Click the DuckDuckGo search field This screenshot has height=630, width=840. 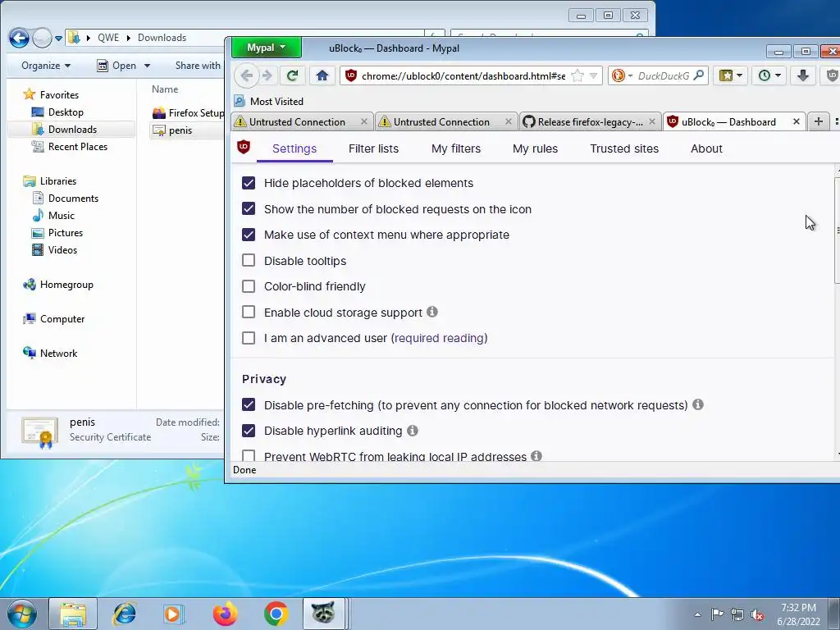[x=662, y=75]
